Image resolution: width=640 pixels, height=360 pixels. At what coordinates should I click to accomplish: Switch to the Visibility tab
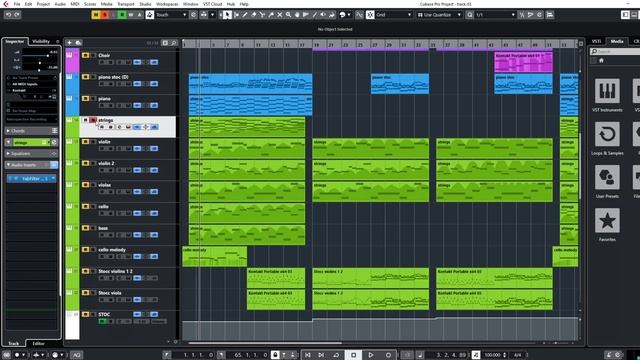click(41, 41)
